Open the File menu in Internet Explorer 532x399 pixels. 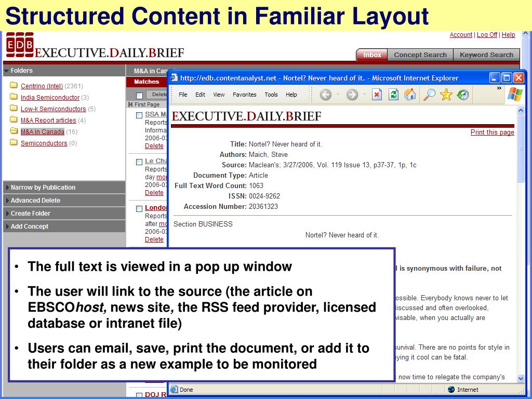183,95
